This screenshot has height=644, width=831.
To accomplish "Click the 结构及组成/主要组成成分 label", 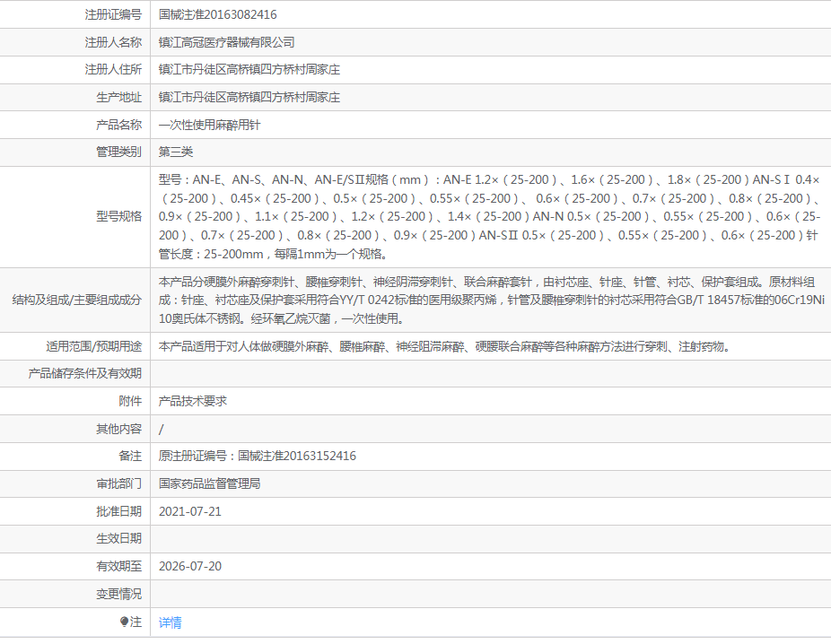I will pos(77,300).
